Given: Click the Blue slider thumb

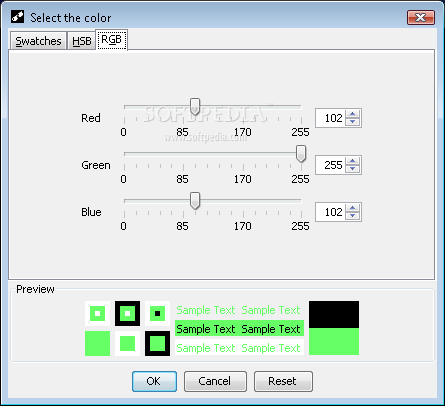Looking at the screenshot, I should pos(195,201).
